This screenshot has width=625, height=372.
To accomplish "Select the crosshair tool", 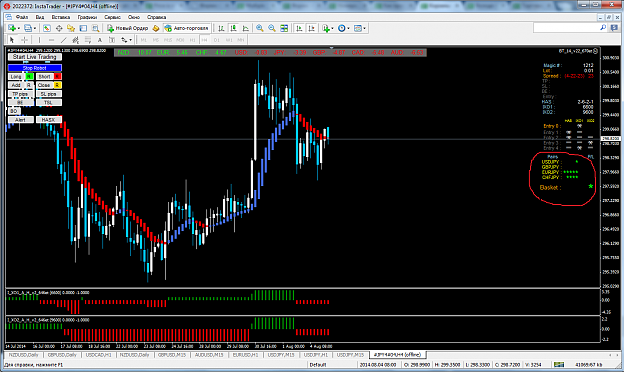I will coord(24,40).
